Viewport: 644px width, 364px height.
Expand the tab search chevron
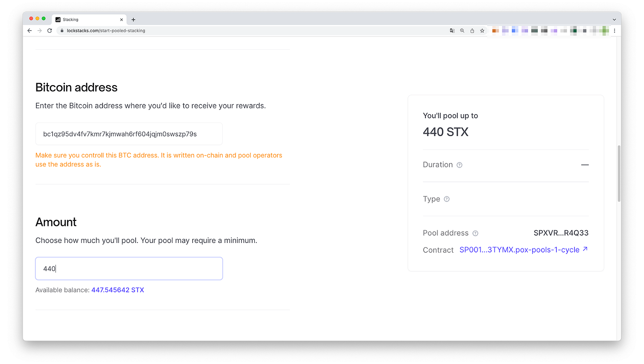615,20
